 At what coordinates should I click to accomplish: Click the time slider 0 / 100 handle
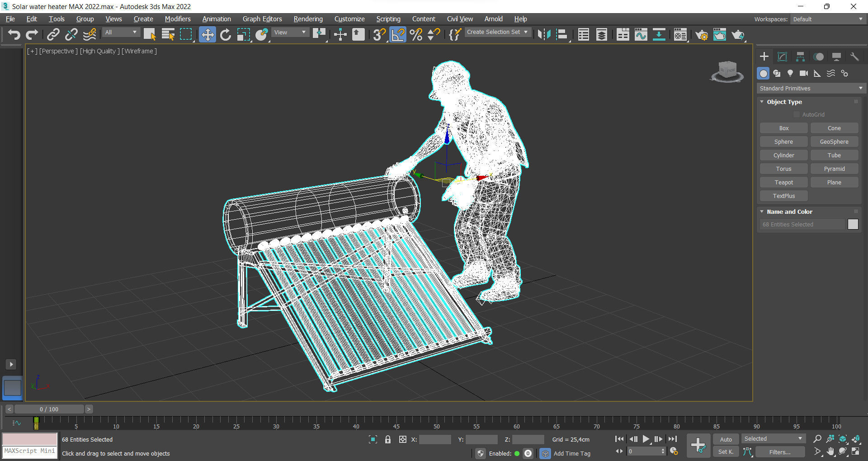click(49, 409)
